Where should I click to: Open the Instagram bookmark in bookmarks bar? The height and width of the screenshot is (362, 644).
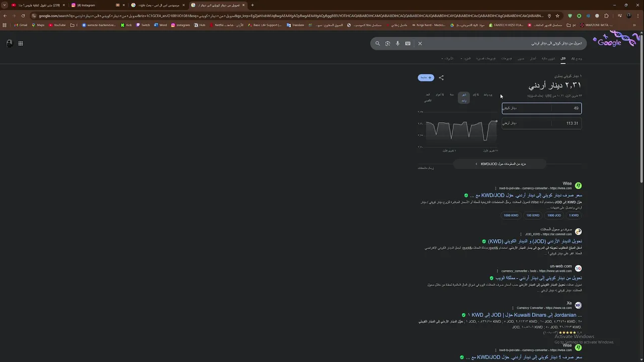tap(181, 25)
